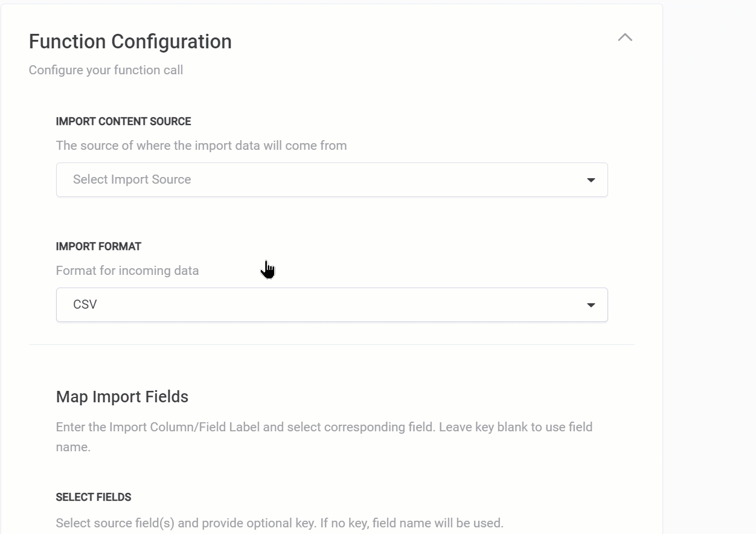Open the CSV import format dropdown
756x534 pixels.
tap(332, 304)
